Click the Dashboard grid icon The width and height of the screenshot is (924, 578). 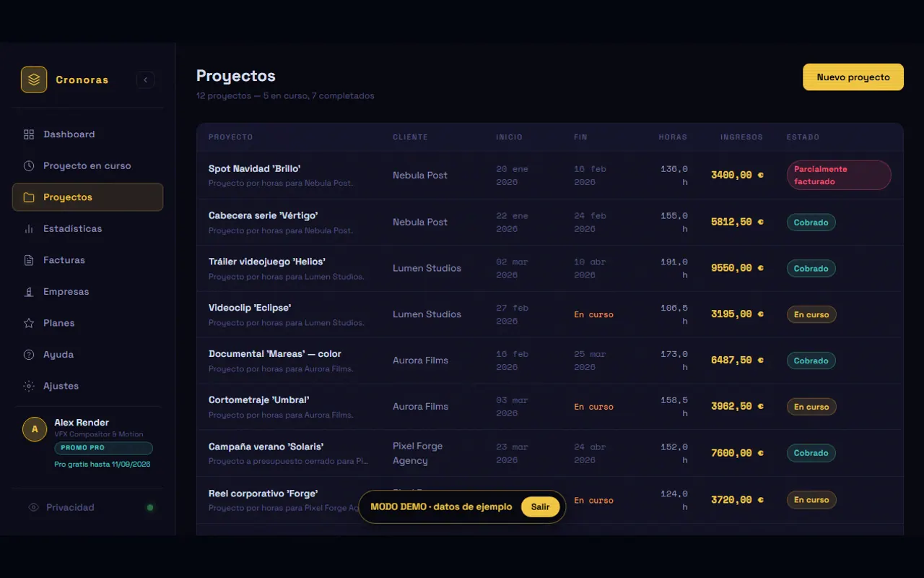[29, 134]
